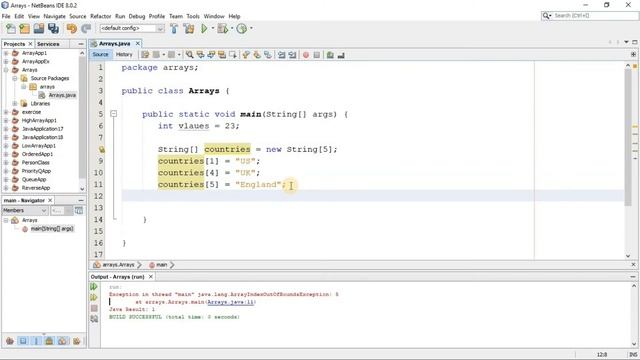Run the project with the green arrow

click(204, 29)
